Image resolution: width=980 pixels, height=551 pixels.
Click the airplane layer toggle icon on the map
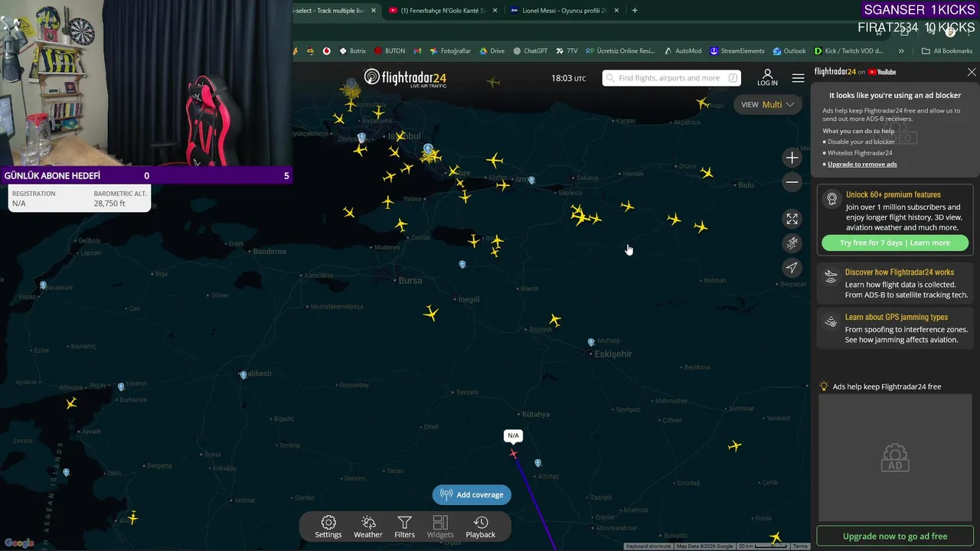pyautogui.click(x=792, y=243)
